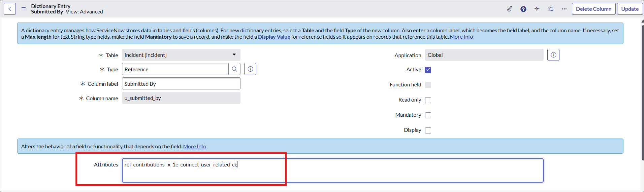
Task: Enable the Read only checkbox
Action: click(x=428, y=100)
